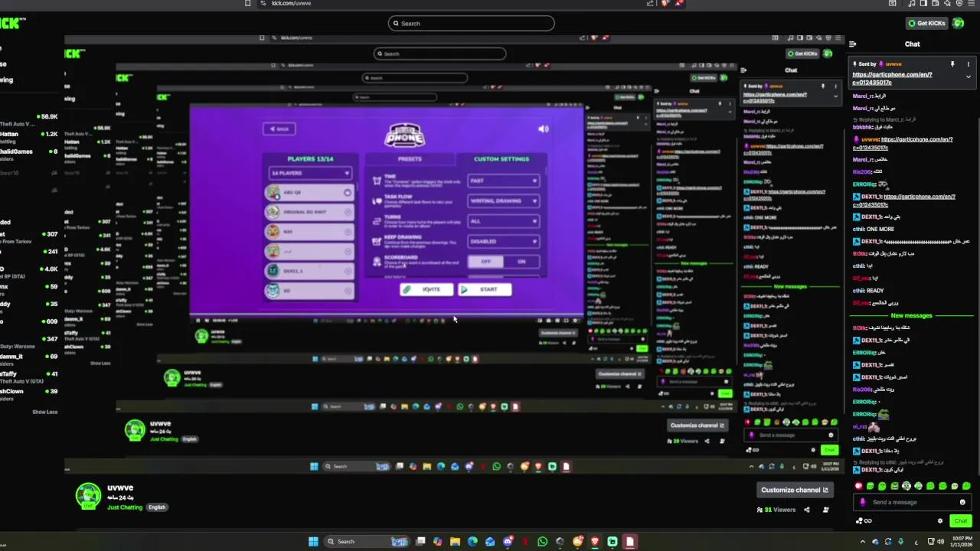Open File Explorer from the bottom taskbar

pyautogui.click(x=455, y=541)
